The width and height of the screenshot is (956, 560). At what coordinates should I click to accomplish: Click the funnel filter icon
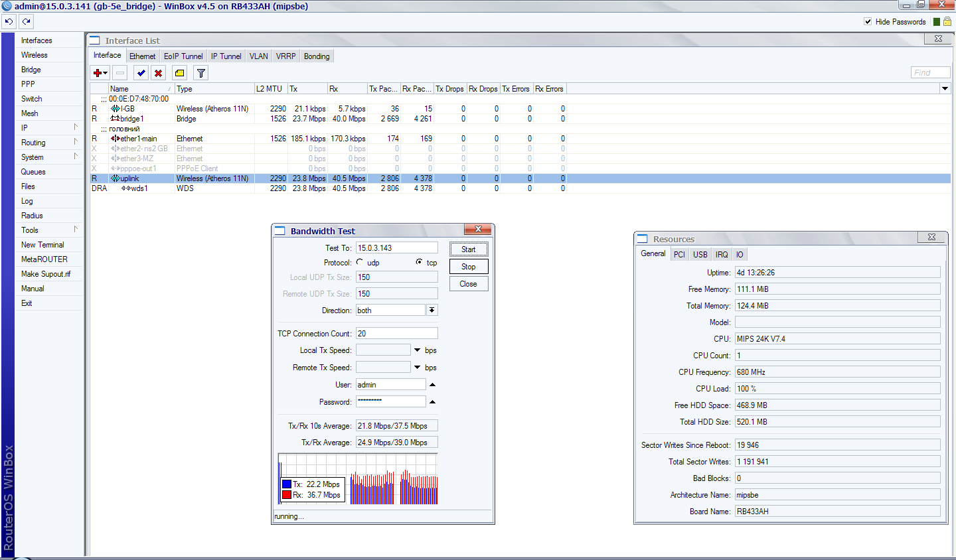(200, 73)
